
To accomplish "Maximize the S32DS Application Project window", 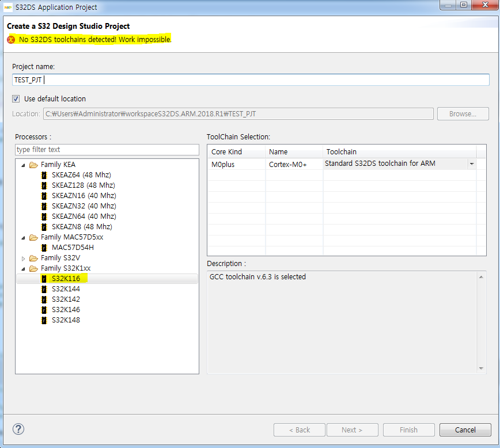I will [464, 5].
